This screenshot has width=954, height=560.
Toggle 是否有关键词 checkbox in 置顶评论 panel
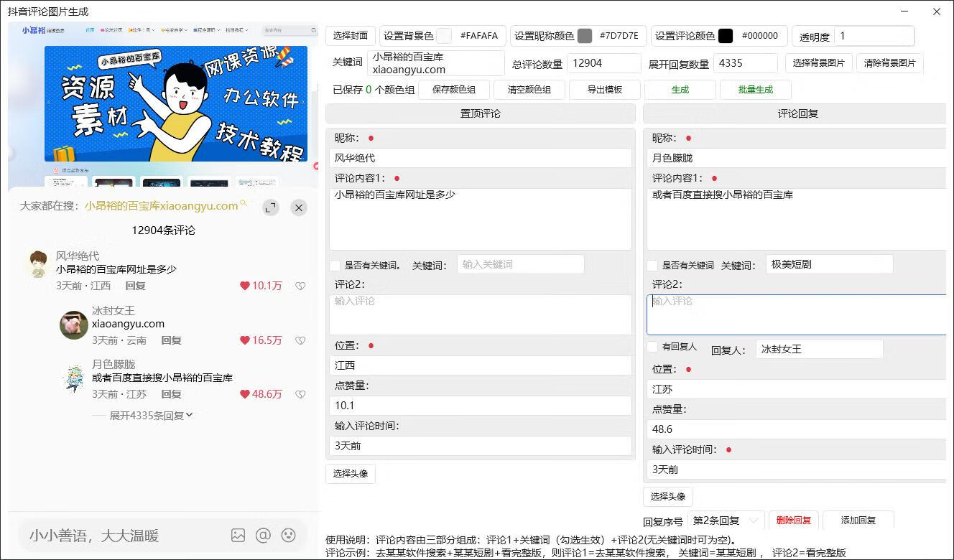[335, 266]
